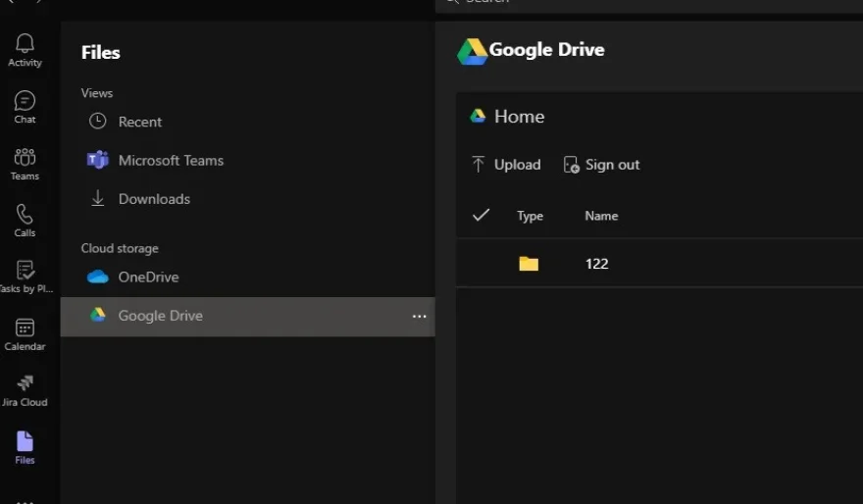Click the yellow folder icon for 122
The image size is (863, 504).
(529, 264)
